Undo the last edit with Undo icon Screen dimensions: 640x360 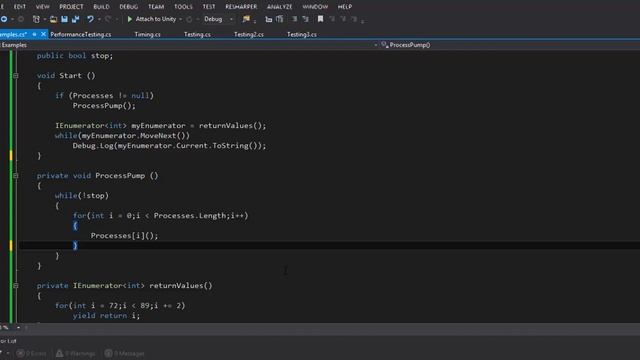90,19
